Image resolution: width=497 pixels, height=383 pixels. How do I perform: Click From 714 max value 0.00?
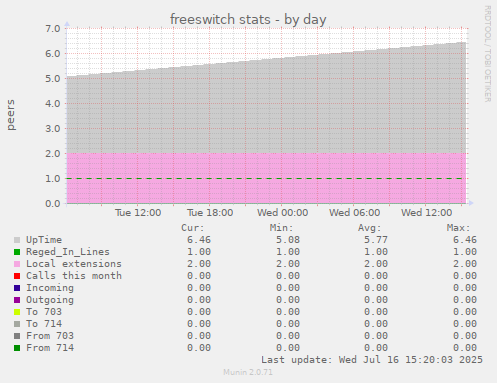click(465, 348)
